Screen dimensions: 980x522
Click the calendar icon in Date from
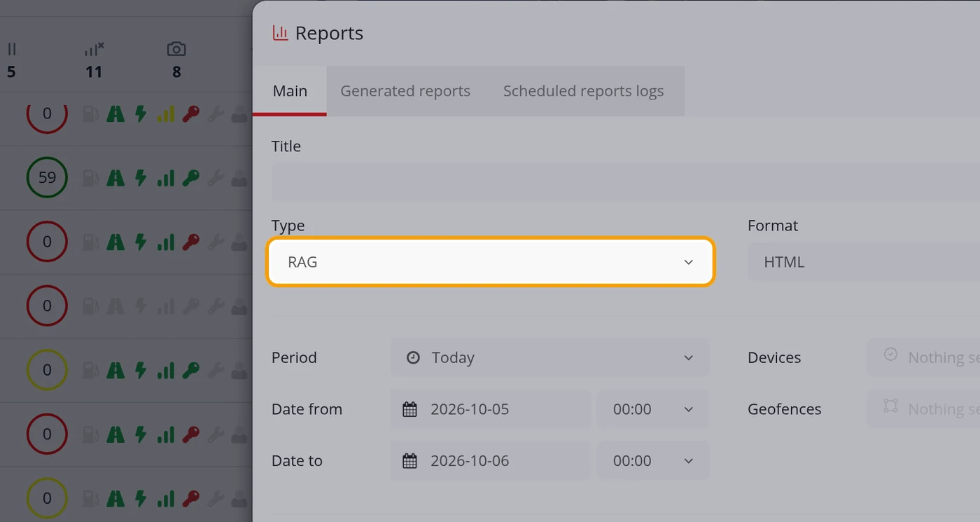coord(410,409)
